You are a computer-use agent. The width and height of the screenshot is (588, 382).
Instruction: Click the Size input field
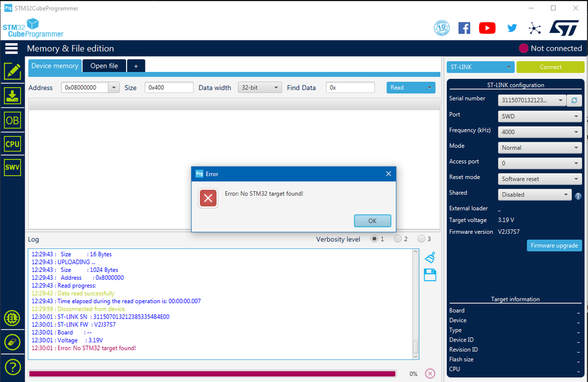(x=169, y=88)
